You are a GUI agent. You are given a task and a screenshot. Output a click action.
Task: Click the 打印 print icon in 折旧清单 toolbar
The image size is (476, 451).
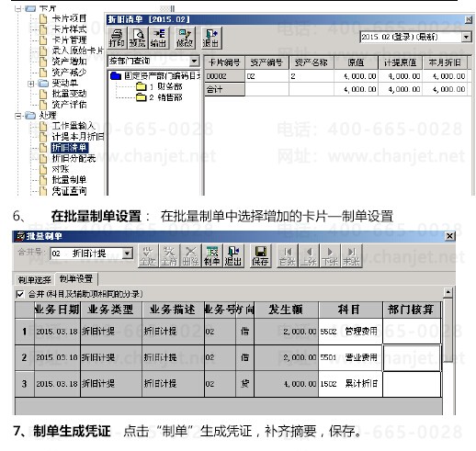117,38
